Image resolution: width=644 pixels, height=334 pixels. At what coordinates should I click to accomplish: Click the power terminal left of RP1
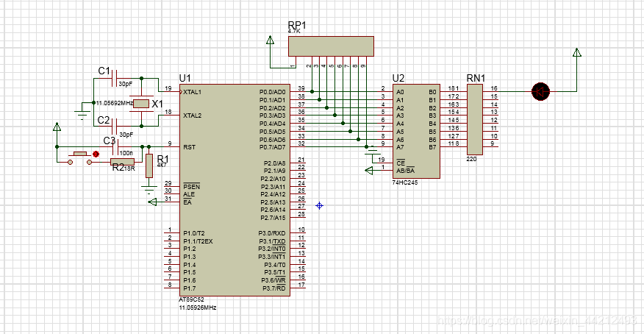270,40
